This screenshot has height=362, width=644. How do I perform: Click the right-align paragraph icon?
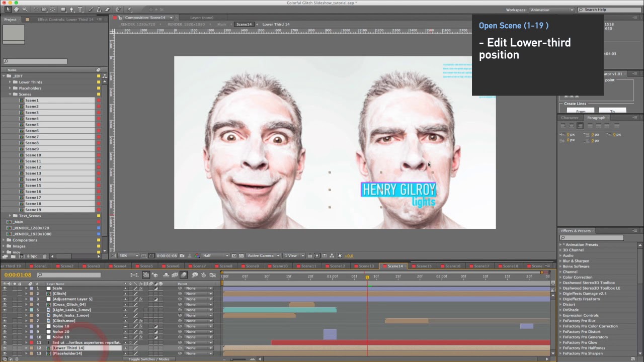click(580, 126)
